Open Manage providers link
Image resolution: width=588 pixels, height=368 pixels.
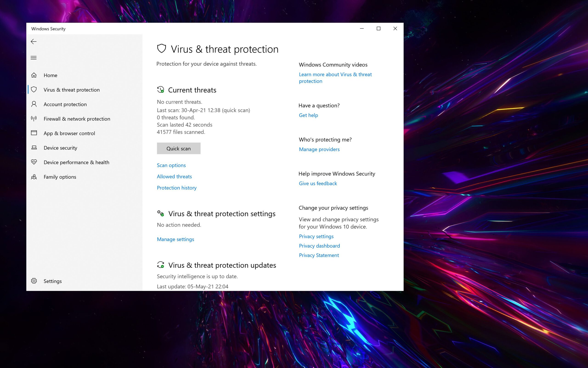[319, 149]
